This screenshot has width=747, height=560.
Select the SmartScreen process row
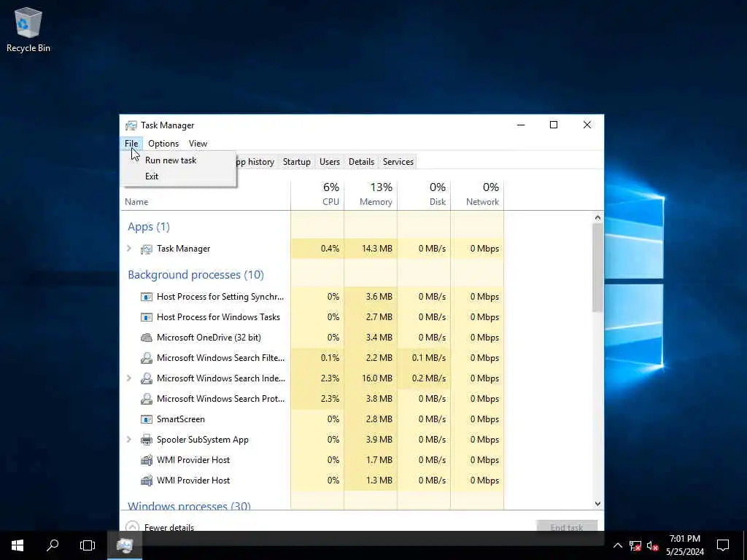click(x=312, y=419)
